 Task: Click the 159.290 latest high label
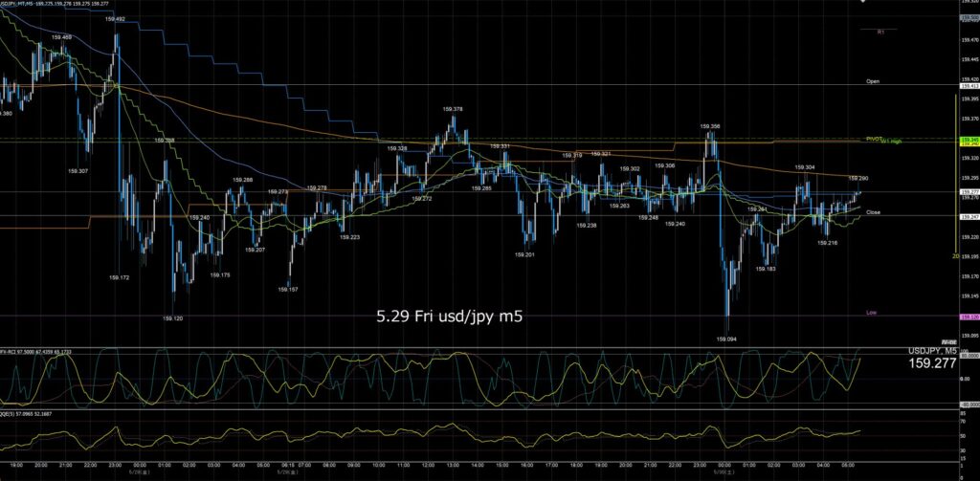click(x=858, y=179)
